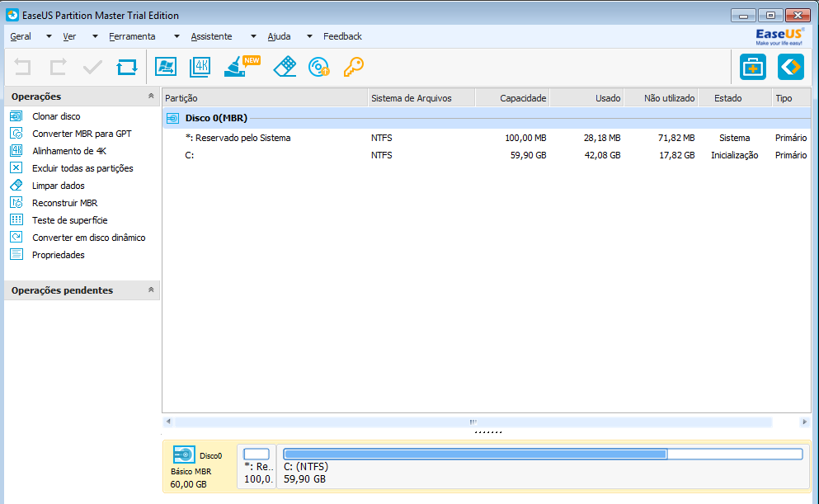This screenshot has width=819, height=504.
Task: Sort by Usado column header
Action: [x=586, y=98]
